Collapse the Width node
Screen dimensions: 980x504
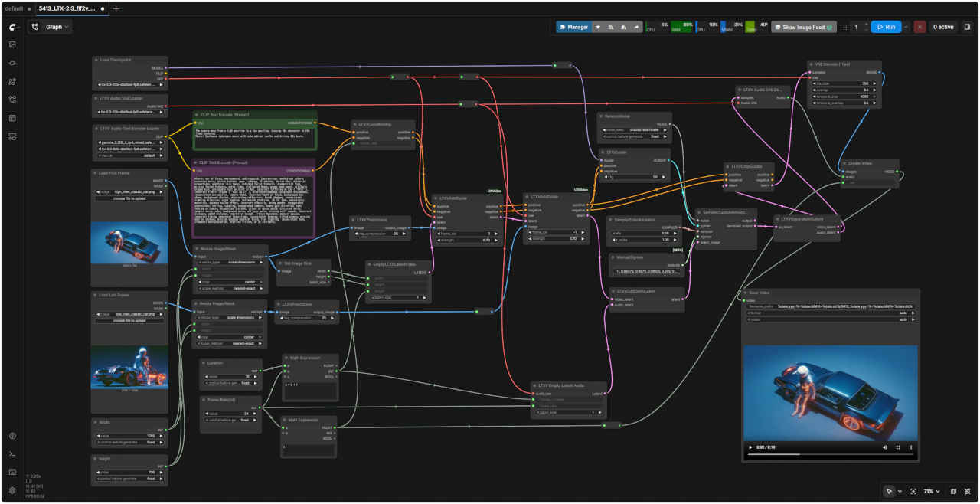[96, 421]
